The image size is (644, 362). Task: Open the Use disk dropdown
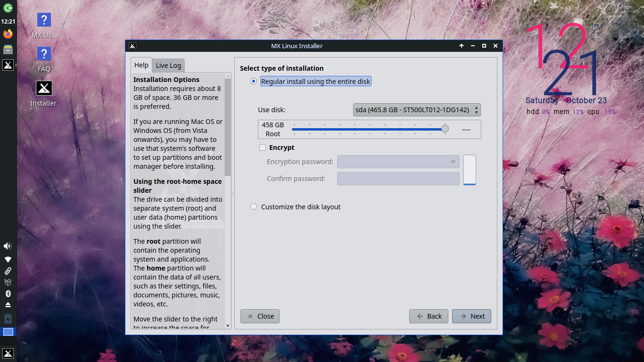pyautogui.click(x=417, y=110)
